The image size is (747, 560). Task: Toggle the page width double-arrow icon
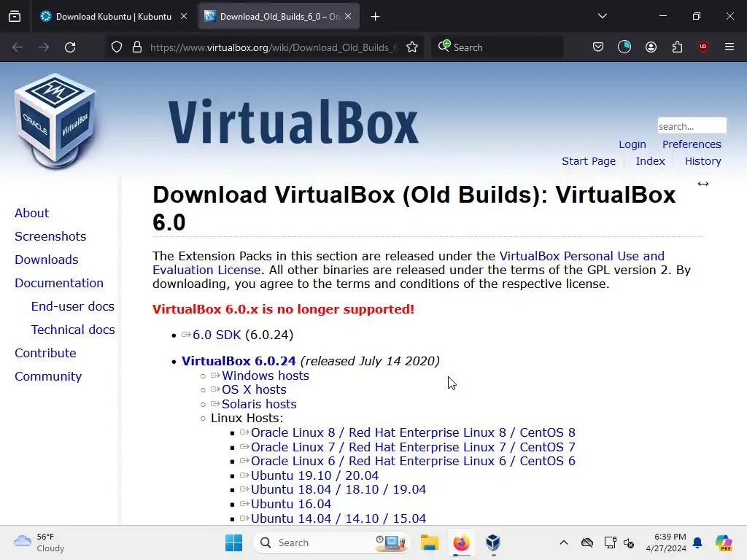703,184
